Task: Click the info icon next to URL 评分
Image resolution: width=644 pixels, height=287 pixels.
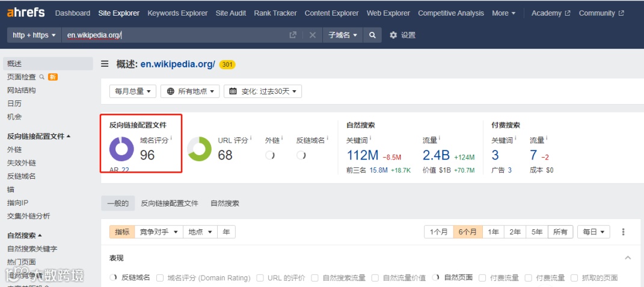Action: [x=251, y=138]
